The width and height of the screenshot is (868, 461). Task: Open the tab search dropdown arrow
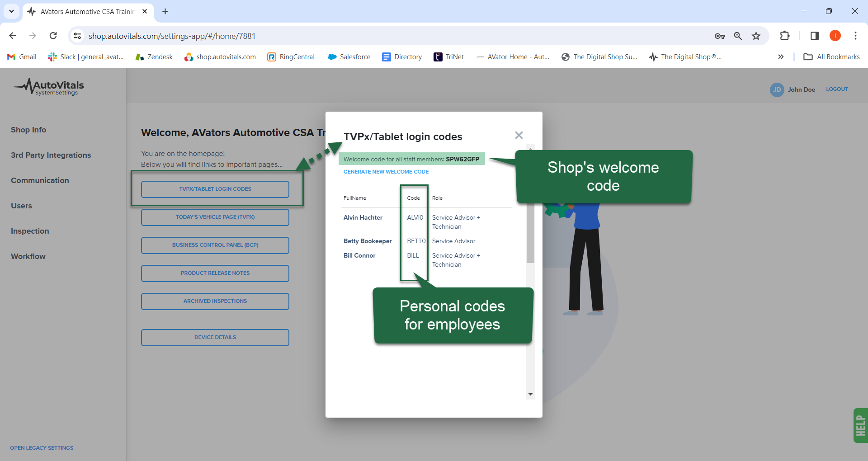coord(11,11)
